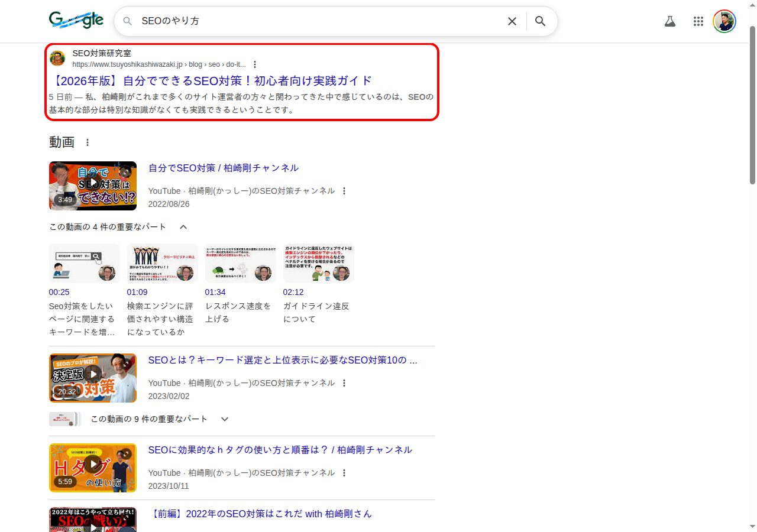Viewport: 757px width, 532px height.
Task: Open the three-dot options for the top search result
Action: point(255,64)
